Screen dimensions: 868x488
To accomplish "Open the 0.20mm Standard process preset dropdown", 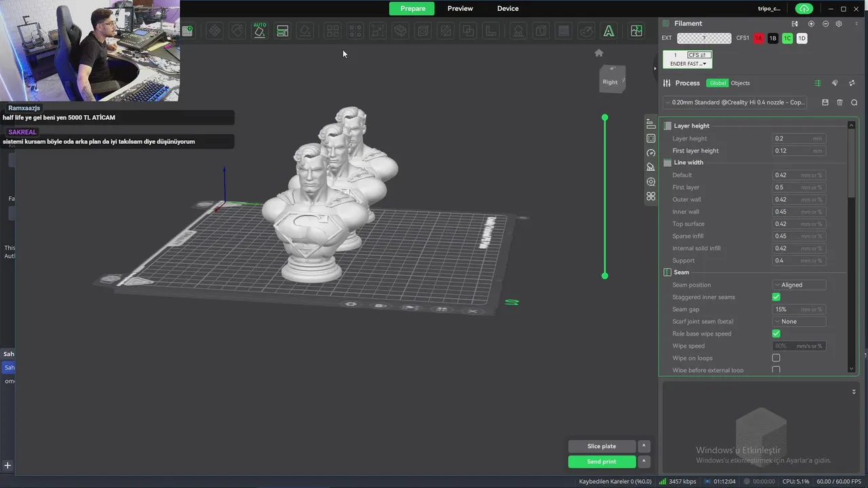I will (735, 102).
